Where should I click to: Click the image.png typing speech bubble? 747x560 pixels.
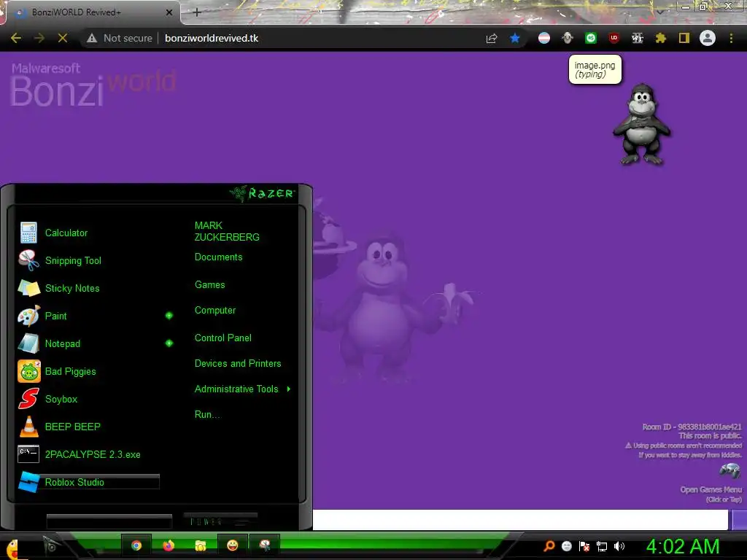tap(595, 69)
